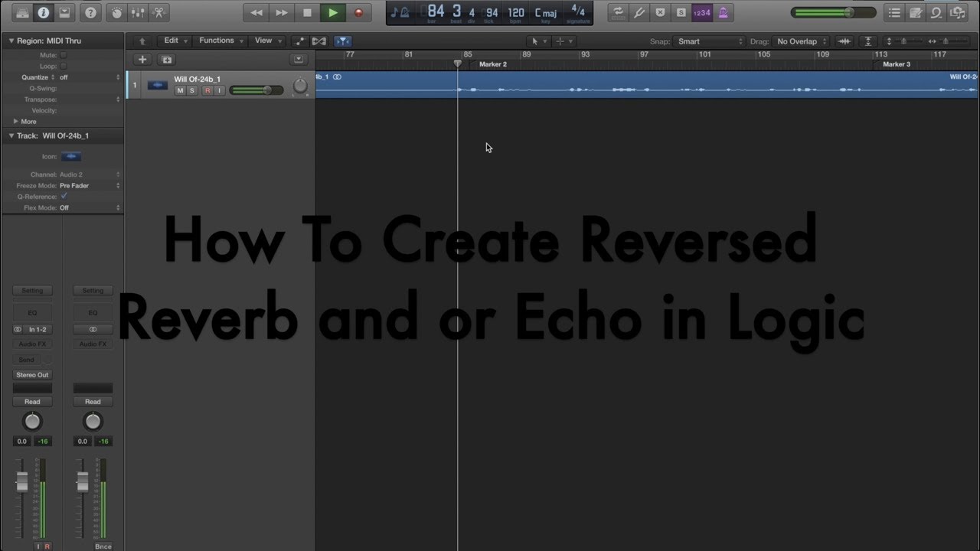The width and height of the screenshot is (980, 551).
Task: Record-enable the Will Of-24b_1 track
Action: [x=207, y=90]
